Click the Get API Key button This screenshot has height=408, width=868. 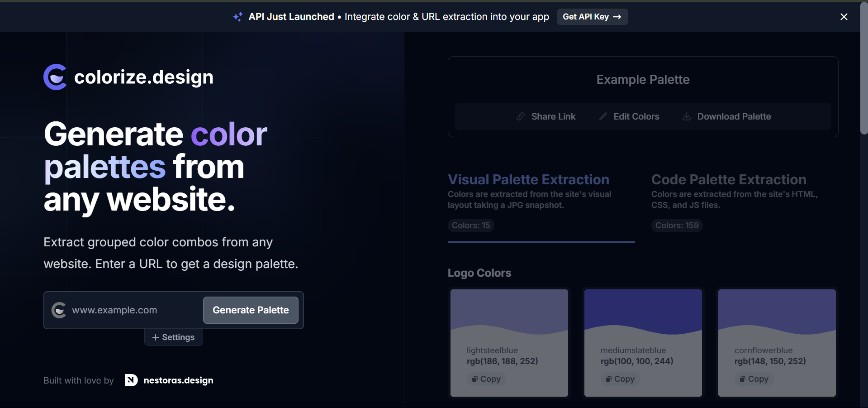592,17
